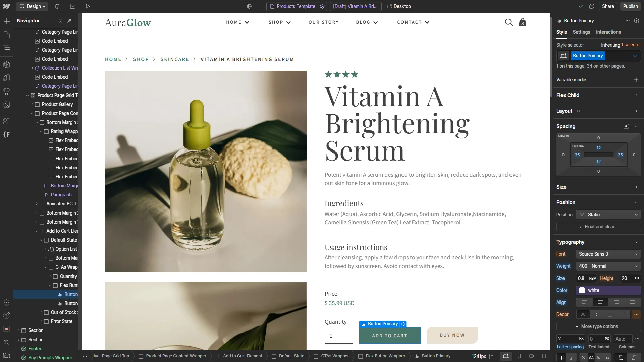This screenshot has width=644, height=362.
Task: Open the Pages panel icon
Action: (x=6, y=35)
